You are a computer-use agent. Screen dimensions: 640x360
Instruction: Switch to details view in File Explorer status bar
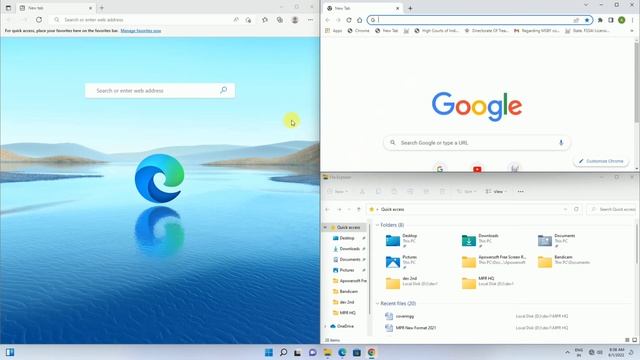627,340
